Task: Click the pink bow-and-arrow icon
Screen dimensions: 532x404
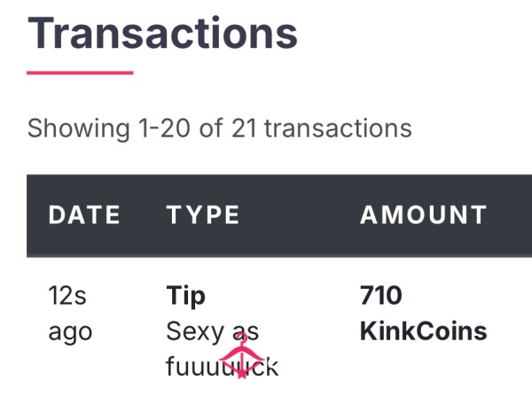Action: [241, 355]
